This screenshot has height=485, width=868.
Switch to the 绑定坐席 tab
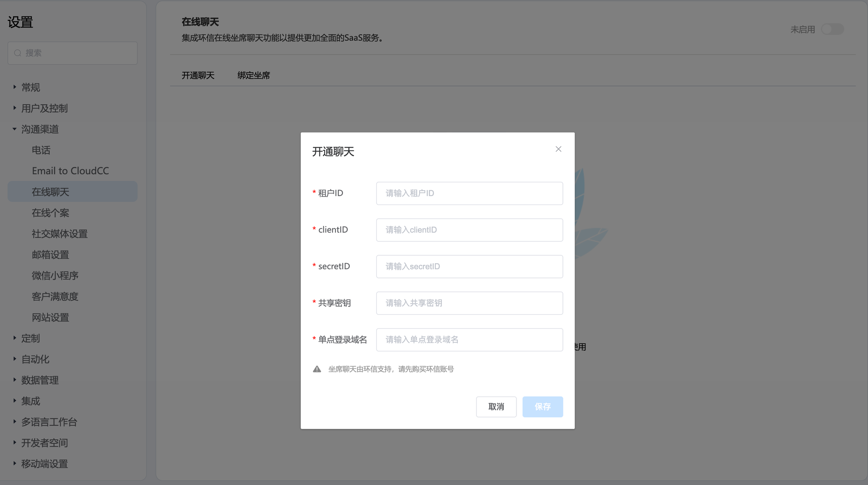(253, 75)
